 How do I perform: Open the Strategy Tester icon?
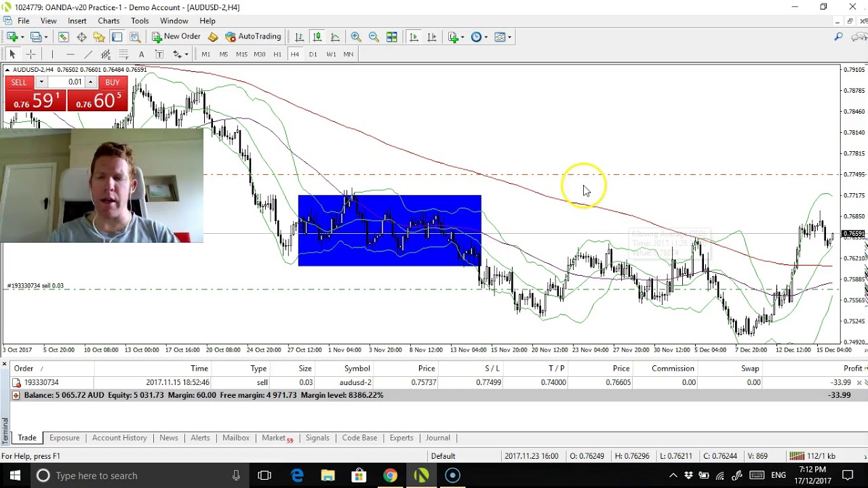[134, 37]
